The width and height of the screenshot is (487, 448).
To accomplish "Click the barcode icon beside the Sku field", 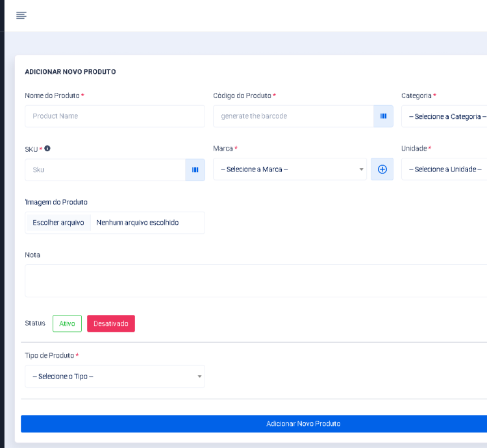I will [x=195, y=170].
